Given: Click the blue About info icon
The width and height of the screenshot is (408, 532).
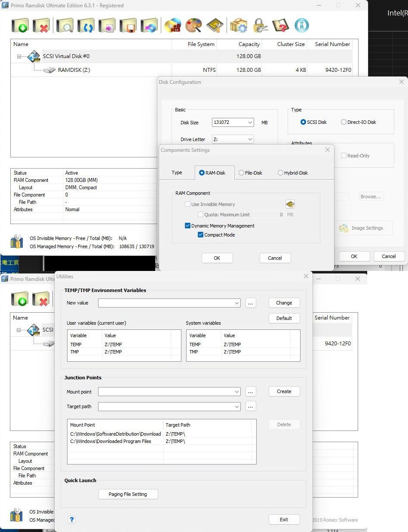Looking at the screenshot, I should point(302,25).
